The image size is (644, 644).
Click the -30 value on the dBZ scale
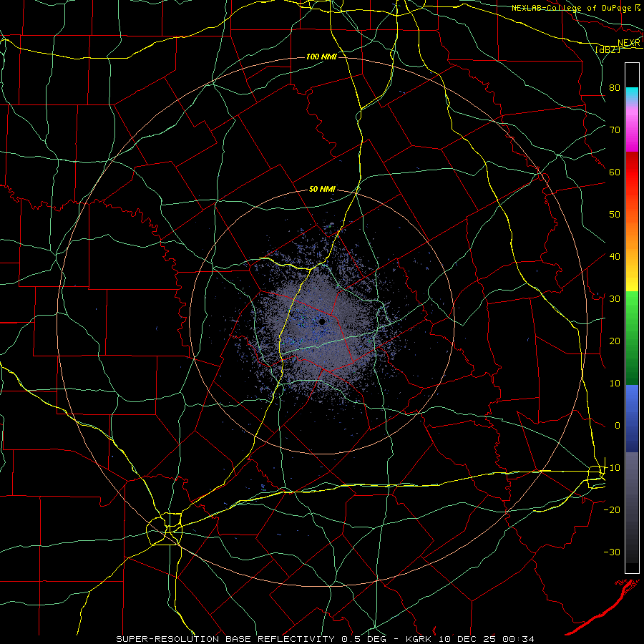point(612,552)
